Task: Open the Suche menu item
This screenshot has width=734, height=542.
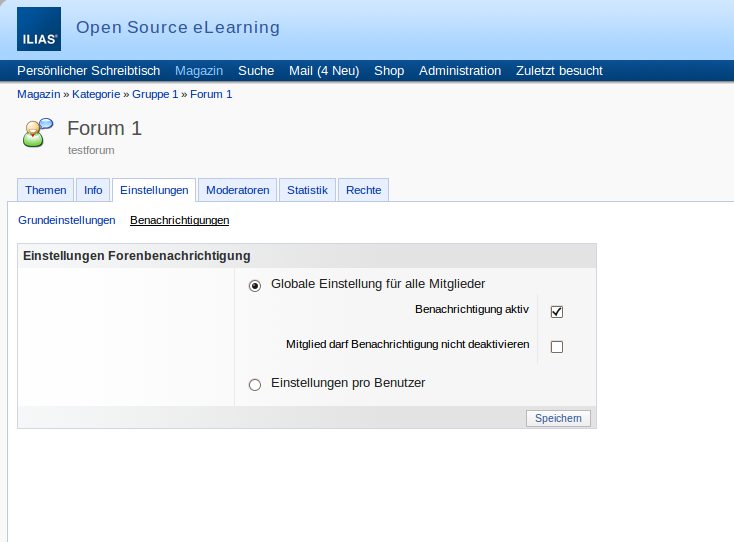Action: pyautogui.click(x=256, y=71)
